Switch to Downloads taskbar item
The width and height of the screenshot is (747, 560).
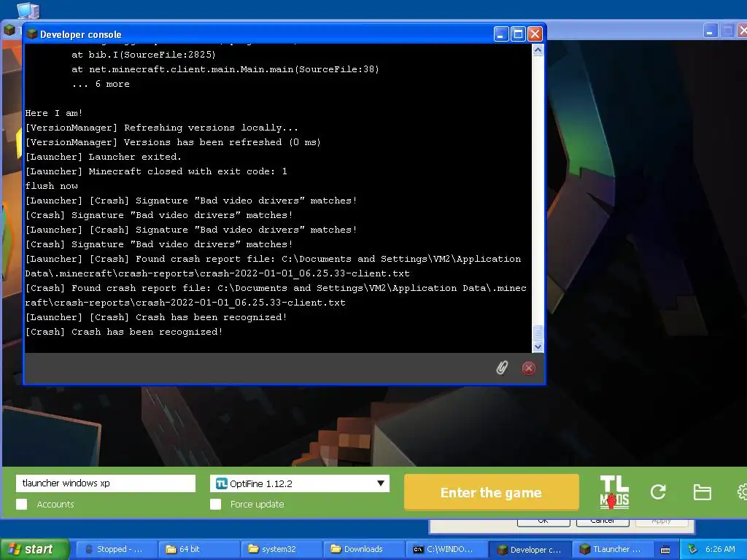click(364, 549)
